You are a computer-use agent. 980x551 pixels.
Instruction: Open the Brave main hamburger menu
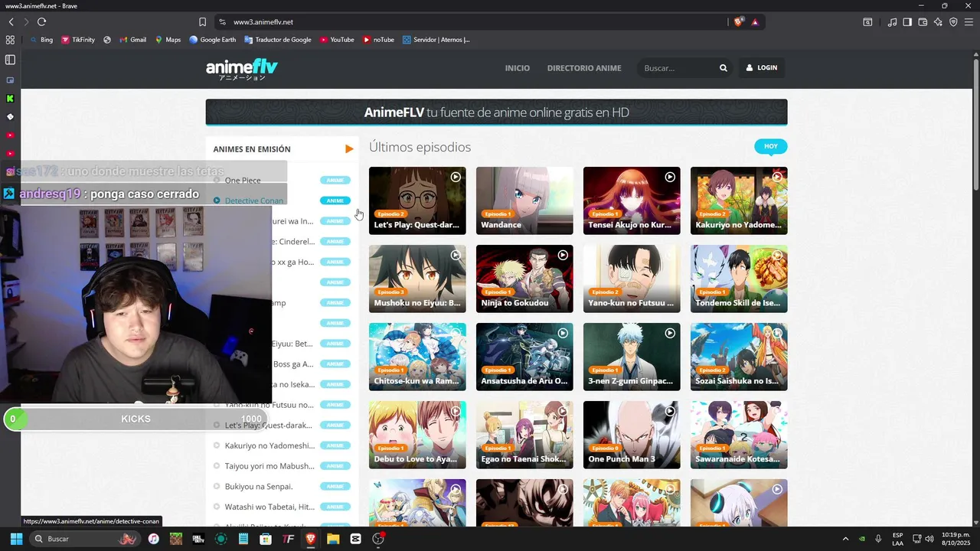tap(969, 22)
